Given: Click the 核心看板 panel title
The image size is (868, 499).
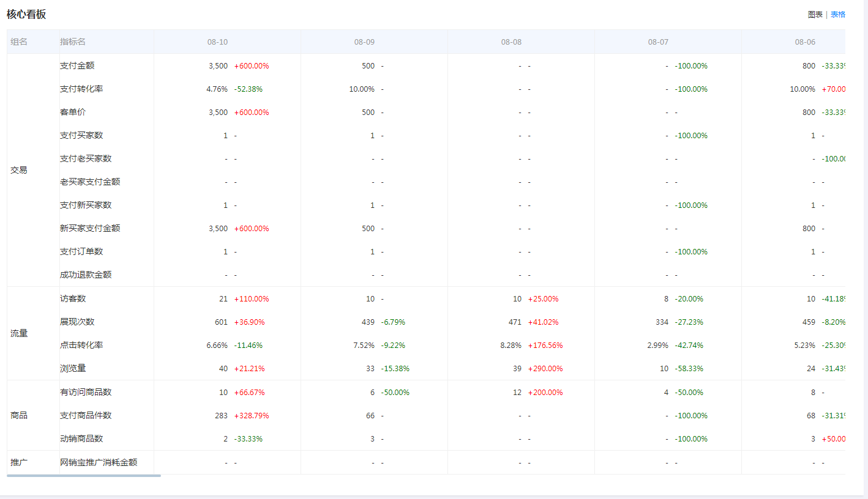Looking at the screenshot, I should click(x=26, y=14).
